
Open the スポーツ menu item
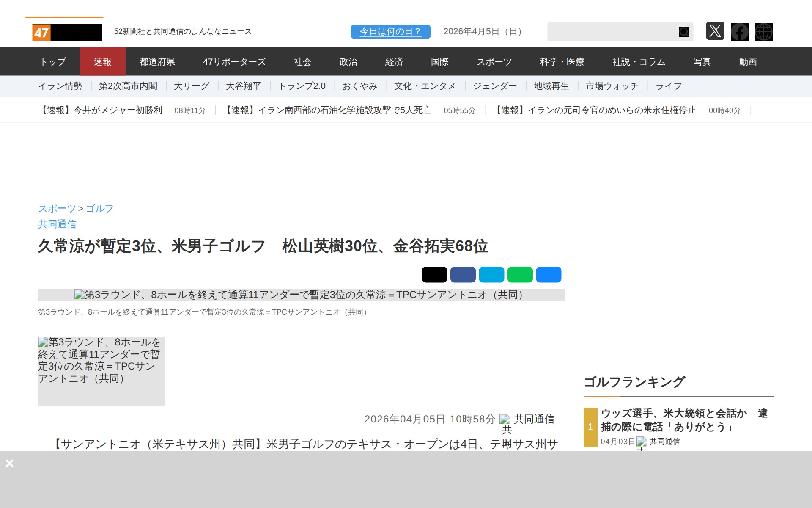click(x=494, y=62)
